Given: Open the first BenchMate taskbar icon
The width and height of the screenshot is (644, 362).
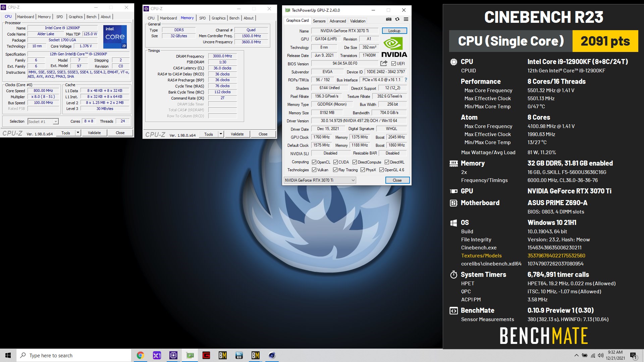Looking at the screenshot, I should point(223,355).
